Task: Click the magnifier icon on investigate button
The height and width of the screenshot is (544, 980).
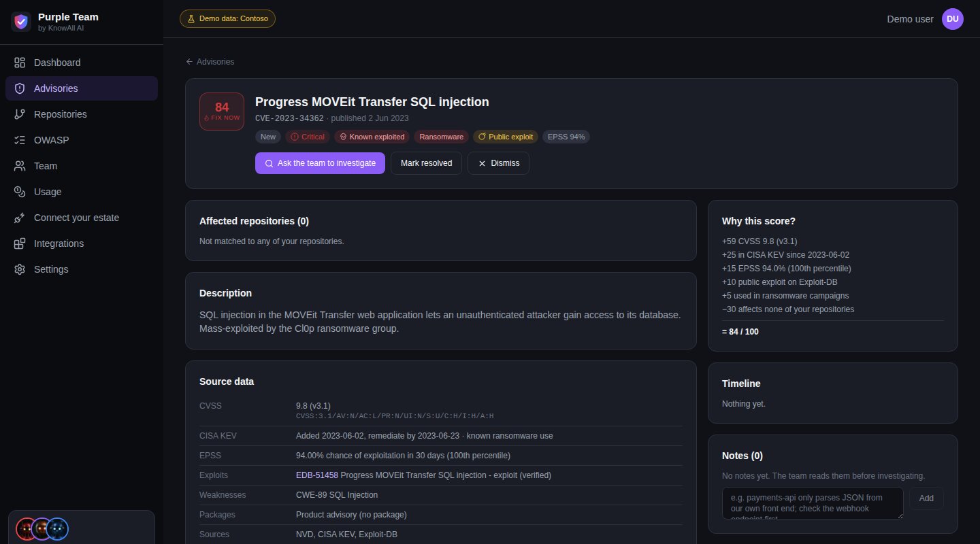Action: click(x=269, y=163)
